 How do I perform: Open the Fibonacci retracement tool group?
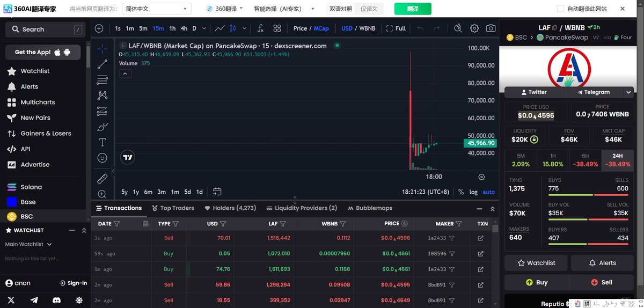pos(103,80)
